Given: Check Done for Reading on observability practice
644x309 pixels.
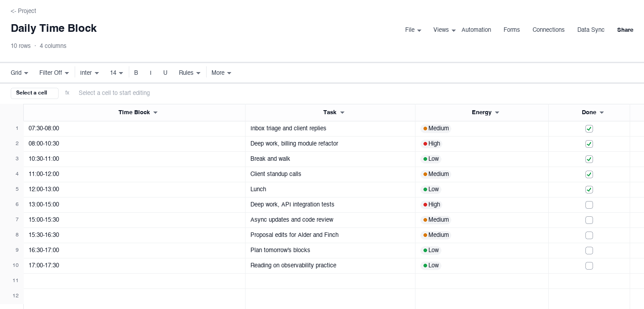Looking at the screenshot, I should pos(589,266).
